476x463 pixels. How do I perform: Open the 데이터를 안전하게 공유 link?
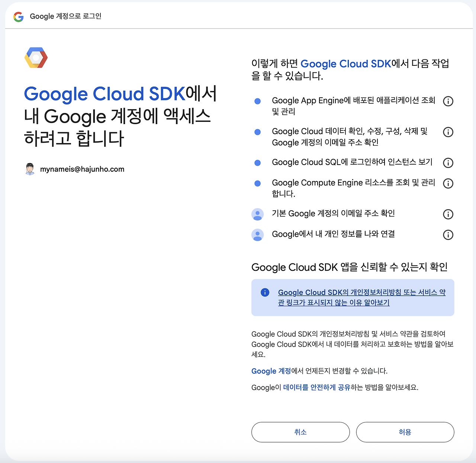[317, 388]
